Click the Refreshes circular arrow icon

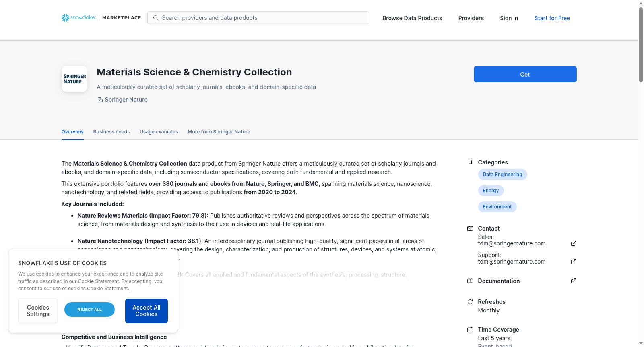point(470,302)
